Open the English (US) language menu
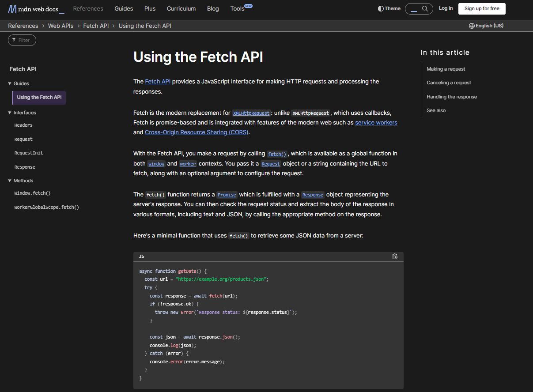The image size is (533, 392). point(486,26)
